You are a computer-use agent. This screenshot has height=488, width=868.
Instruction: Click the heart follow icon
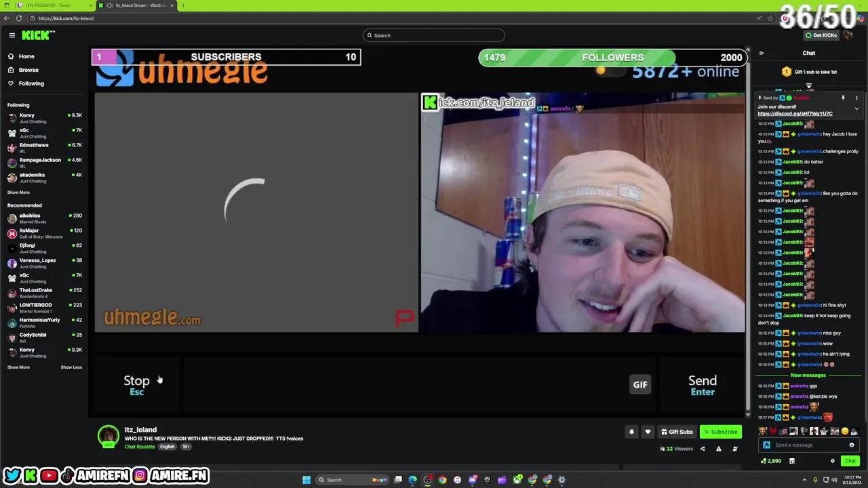[648, 432]
